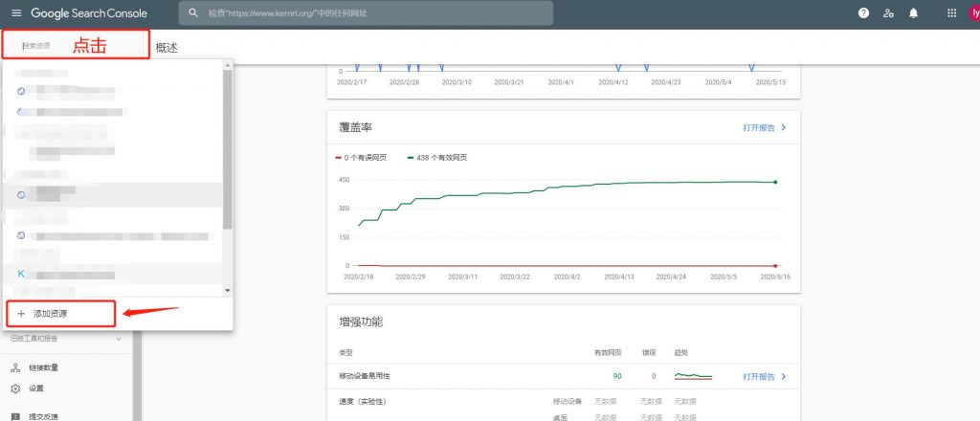Open 提交反馈 in the sidebar

coord(44,416)
